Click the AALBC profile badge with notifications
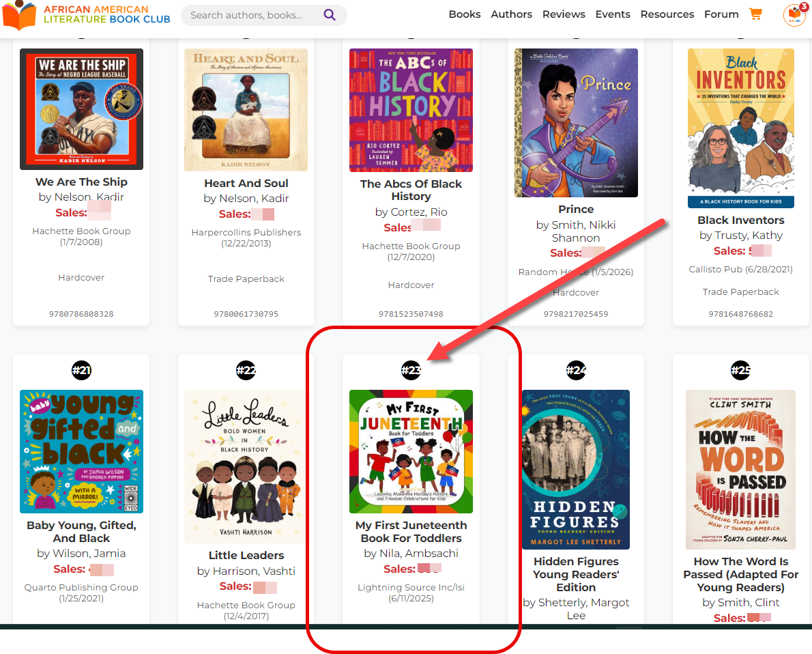Screen dimensions: 812x654 [795, 14]
